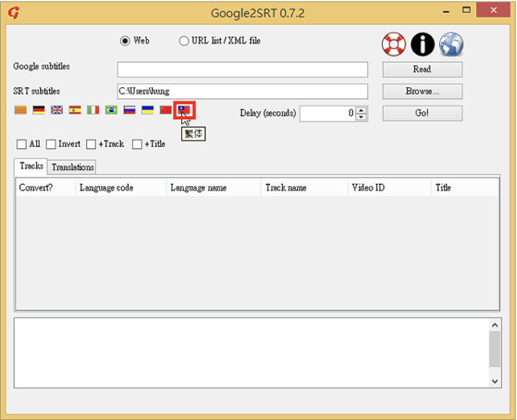Click inside the log output text area
The image size is (517, 420).
click(252, 353)
